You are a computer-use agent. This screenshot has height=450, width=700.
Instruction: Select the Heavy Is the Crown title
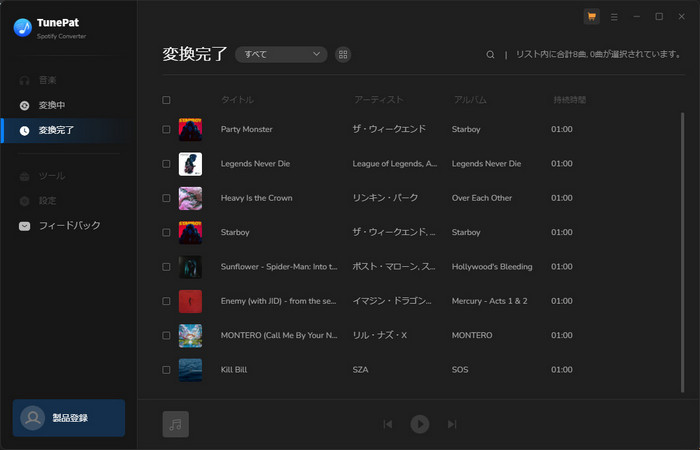coord(257,198)
